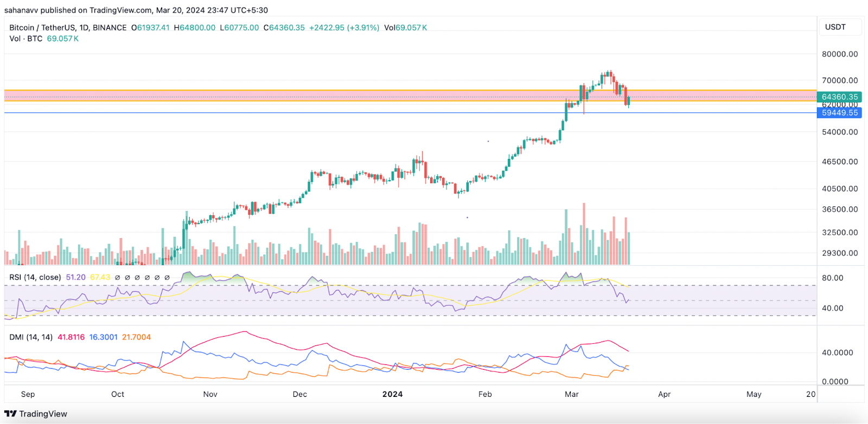Click the DMI value 16.3001

[x=103, y=337]
